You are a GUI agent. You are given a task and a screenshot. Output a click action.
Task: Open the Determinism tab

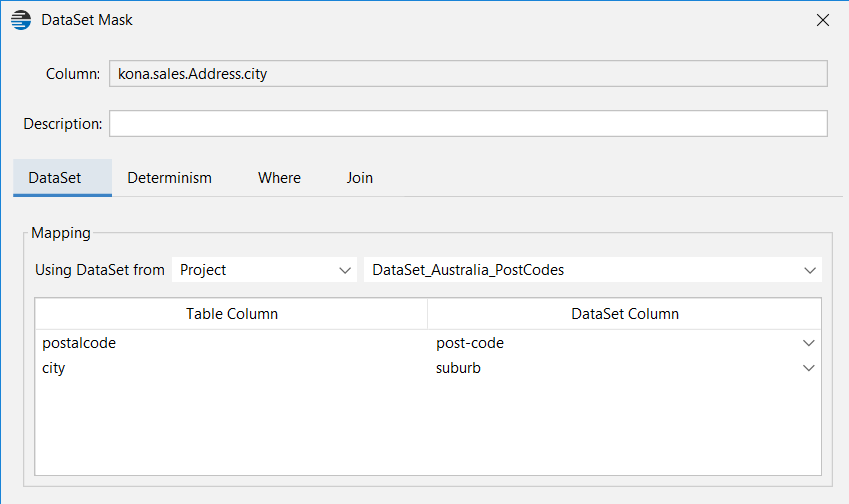tap(169, 178)
